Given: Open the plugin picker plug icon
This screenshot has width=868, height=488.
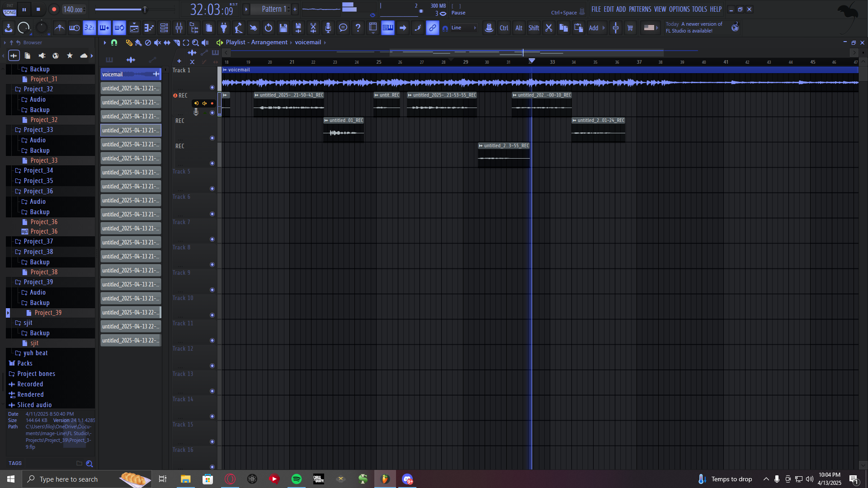Looking at the screenshot, I should [224, 28].
